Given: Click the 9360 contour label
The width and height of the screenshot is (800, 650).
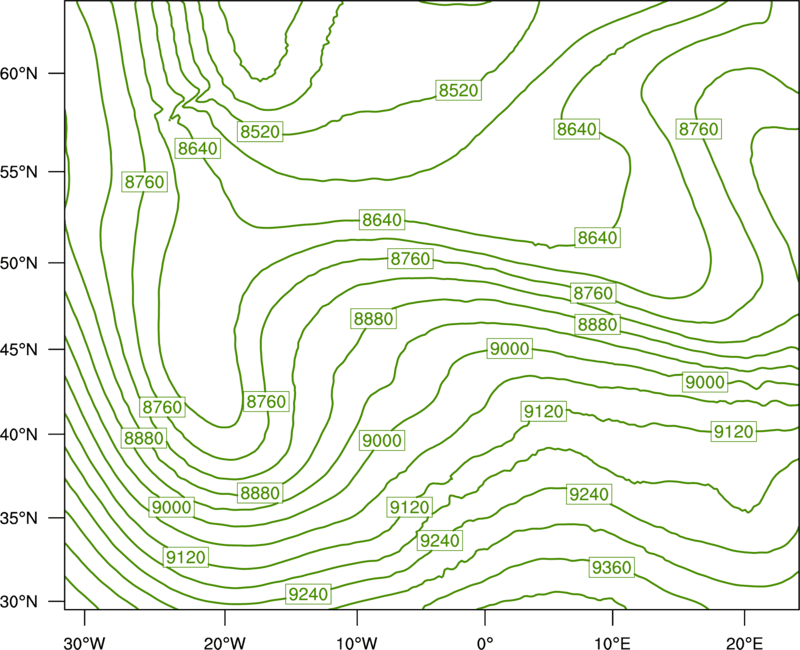Looking at the screenshot, I should tap(611, 567).
